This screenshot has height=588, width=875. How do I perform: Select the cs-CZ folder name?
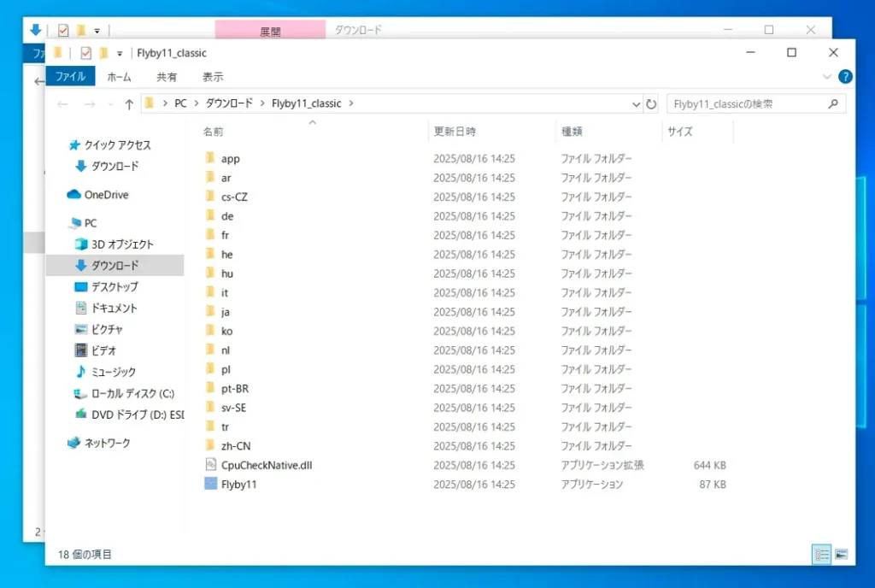pyautogui.click(x=234, y=197)
